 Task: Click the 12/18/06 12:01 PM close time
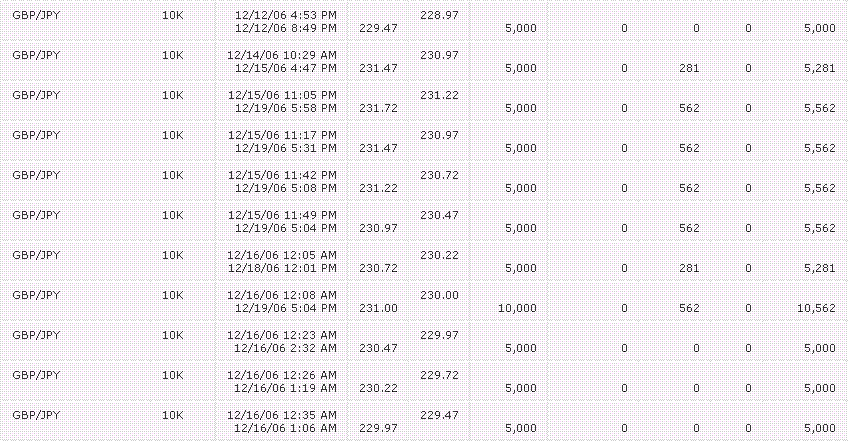tap(282, 268)
